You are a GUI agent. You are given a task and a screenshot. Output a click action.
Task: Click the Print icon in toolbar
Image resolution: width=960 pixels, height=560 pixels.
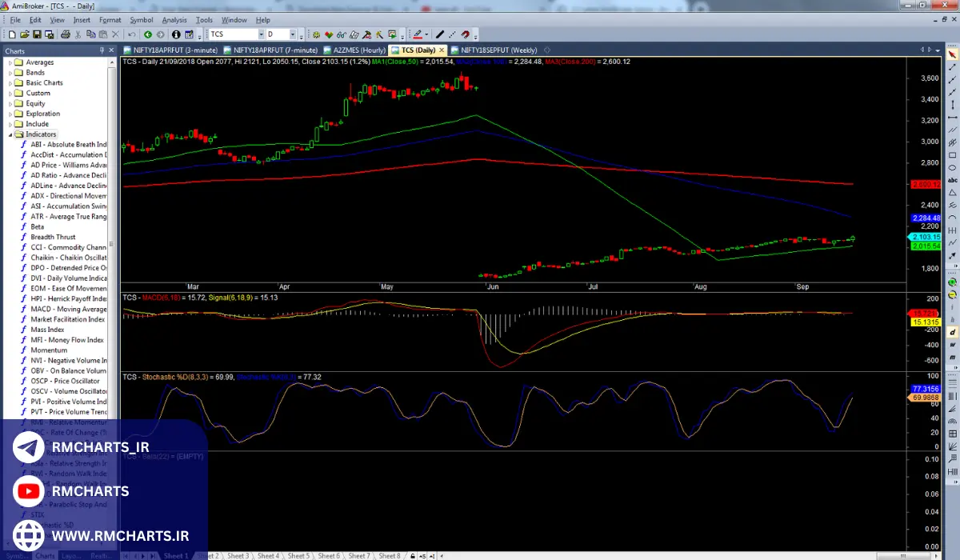pos(66,34)
